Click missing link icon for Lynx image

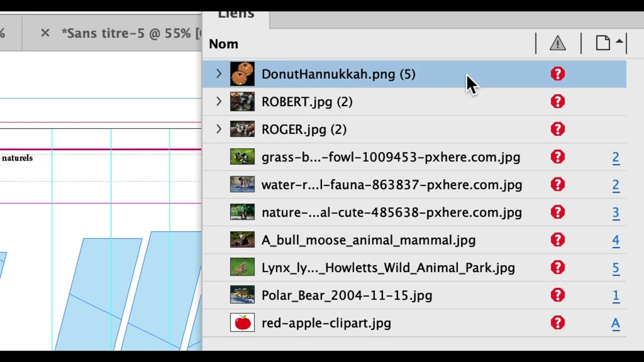pos(557,267)
